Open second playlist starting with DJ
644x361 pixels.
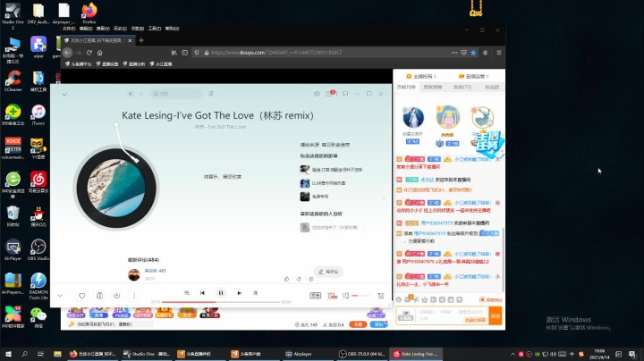[x=323, y=183]
